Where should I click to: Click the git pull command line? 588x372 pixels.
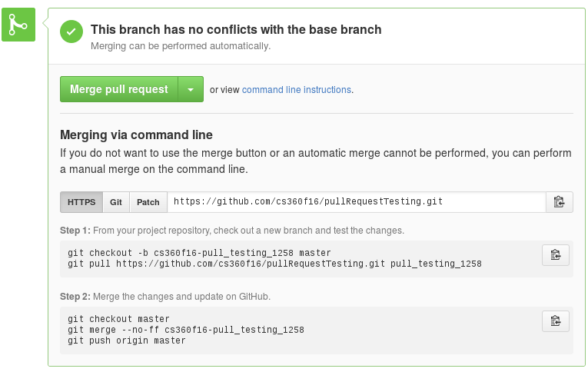tap(274, 264)
